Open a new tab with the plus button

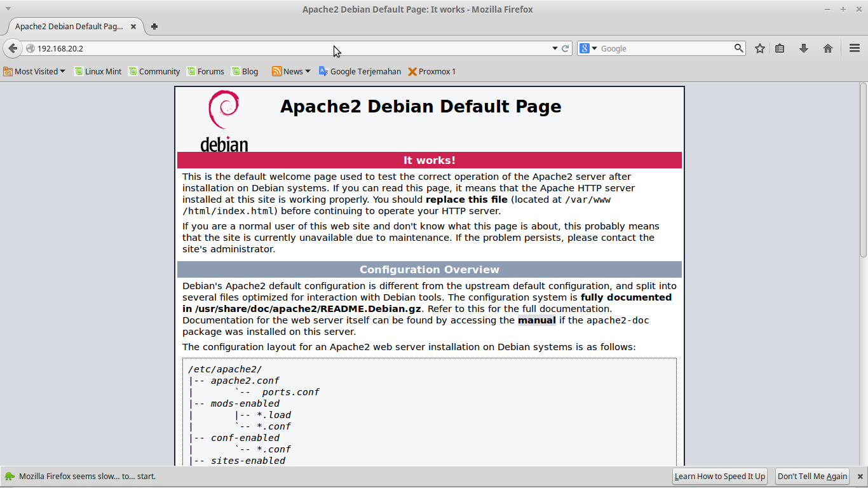(x=154, y=27)
